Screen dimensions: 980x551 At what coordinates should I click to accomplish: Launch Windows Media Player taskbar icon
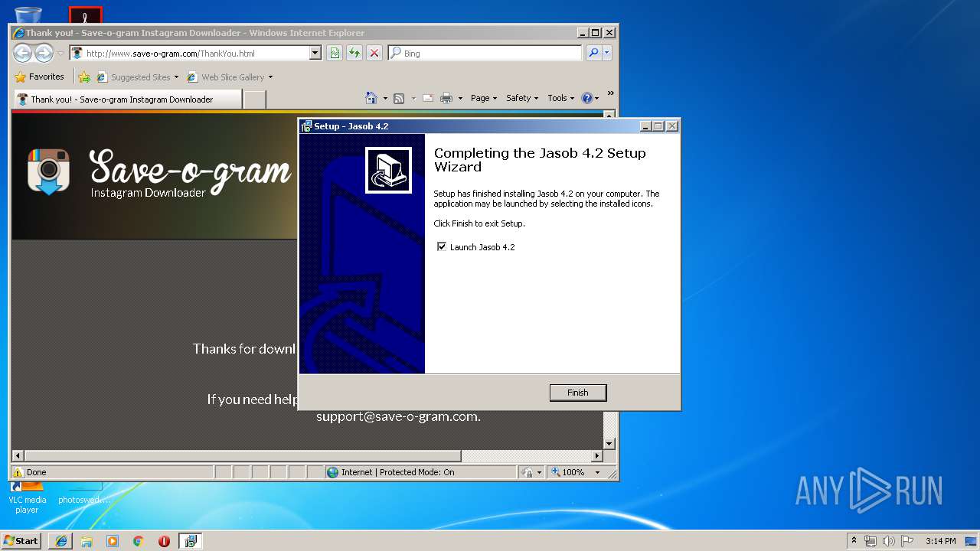pos(113,541)
